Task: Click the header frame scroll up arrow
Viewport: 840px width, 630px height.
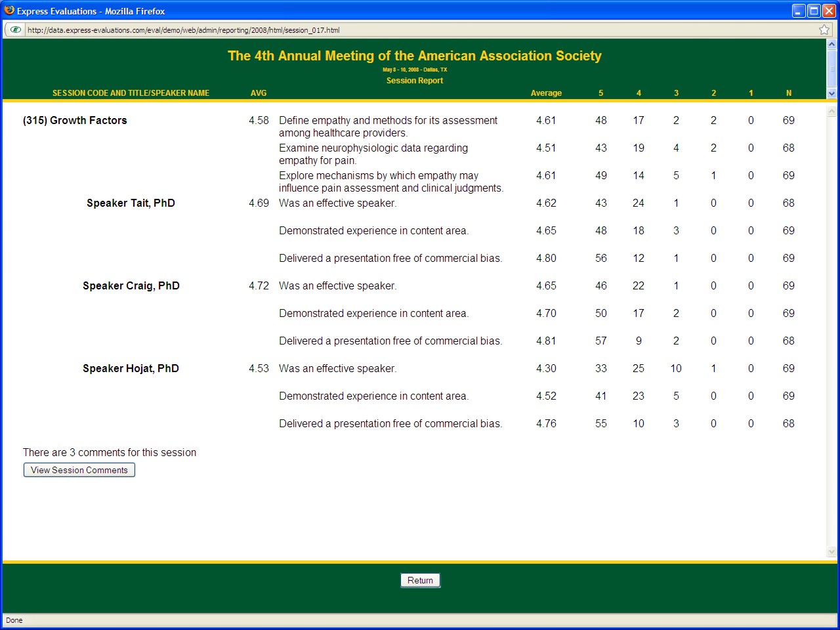Action: (x=831, y=44)
